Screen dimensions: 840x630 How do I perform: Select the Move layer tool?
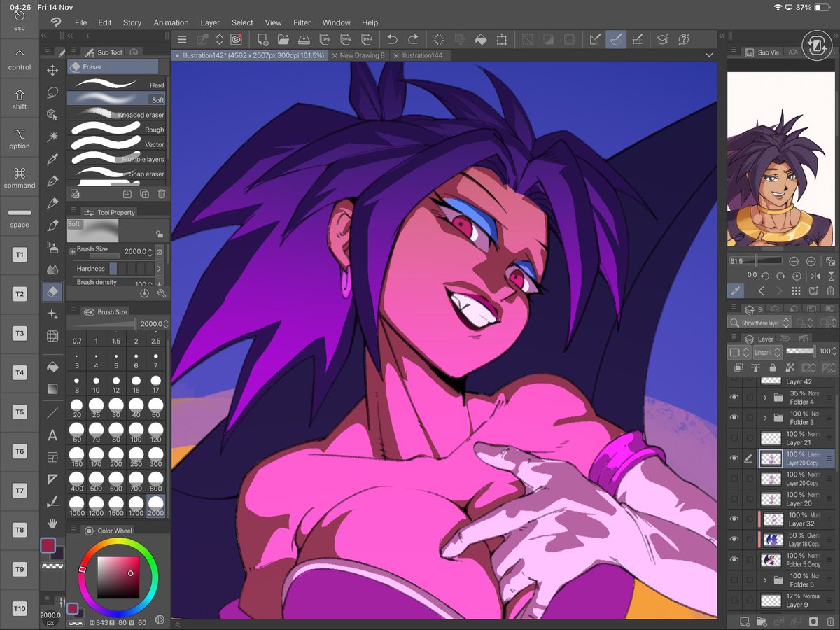click(52, 70)
